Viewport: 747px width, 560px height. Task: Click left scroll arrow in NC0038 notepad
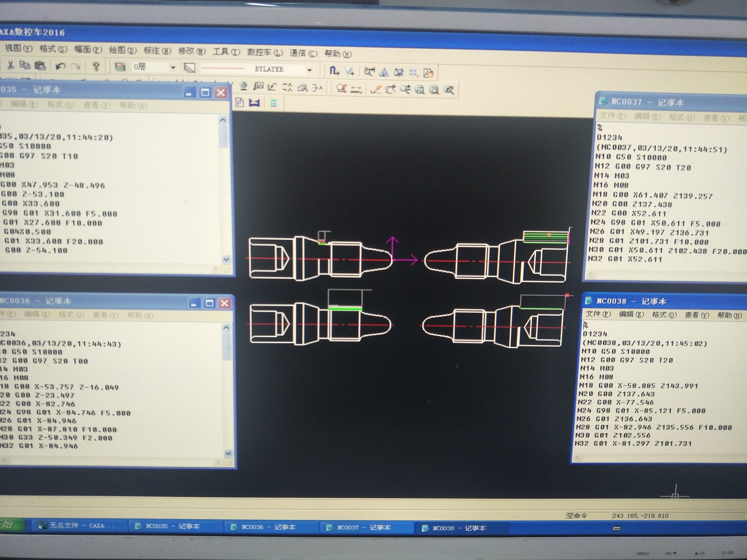click(x=577, y=458)
